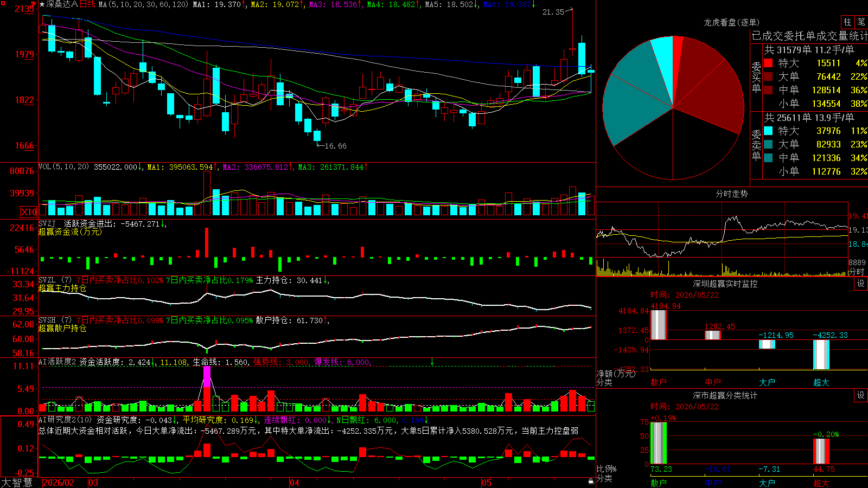Select the VOL(5,10,20) indicator label

point(63,167)
